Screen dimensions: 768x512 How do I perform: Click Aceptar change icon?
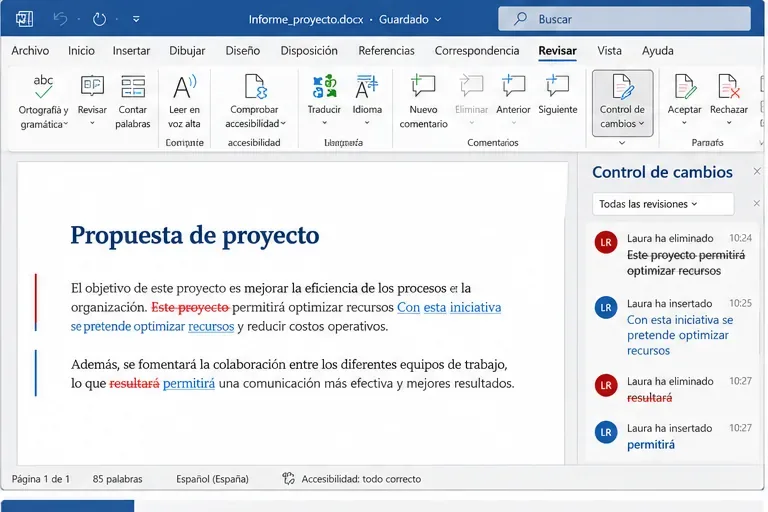[685, 87]
